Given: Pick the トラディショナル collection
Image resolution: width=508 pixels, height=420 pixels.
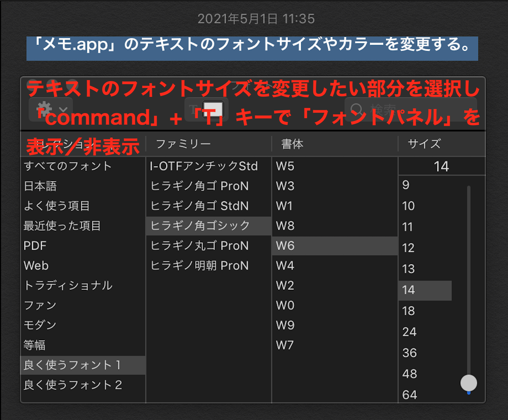Looking at the screenshot, I should tap(83, 285).
